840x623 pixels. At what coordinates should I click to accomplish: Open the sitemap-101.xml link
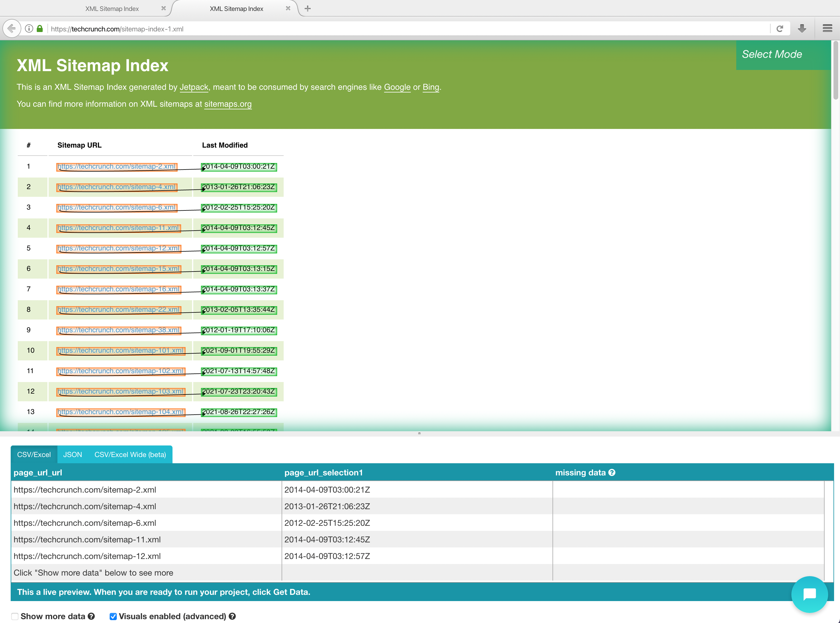coord(120,351)
